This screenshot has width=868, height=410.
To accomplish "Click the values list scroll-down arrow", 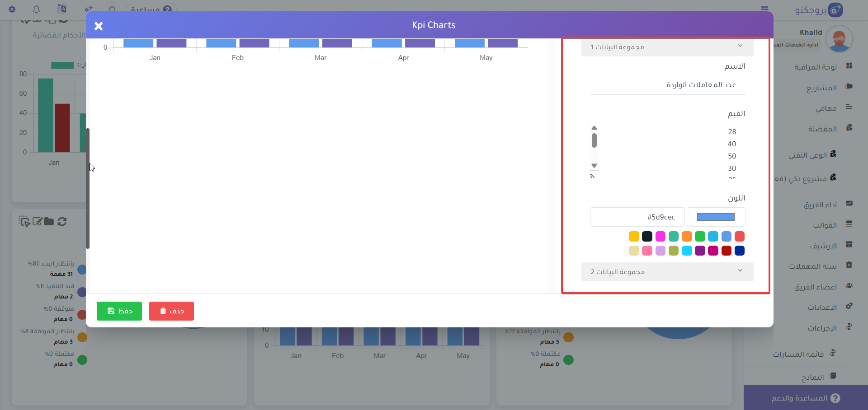I will (x=594, y=166).
